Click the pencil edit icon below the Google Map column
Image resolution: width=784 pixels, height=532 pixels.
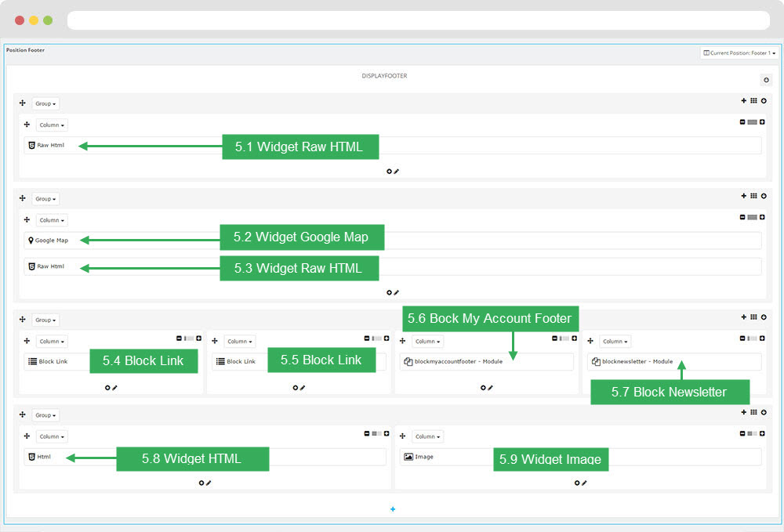[x=397, y=292]
